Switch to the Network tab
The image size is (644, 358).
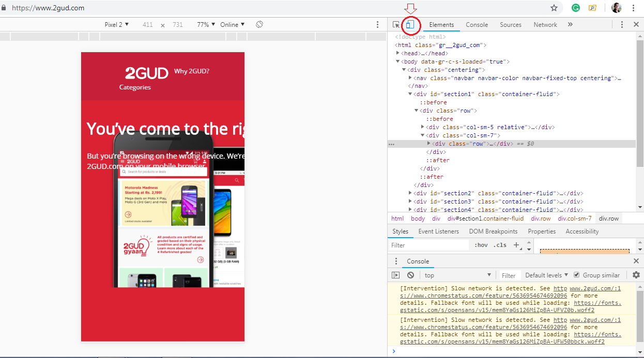click(x=545, y=24)
